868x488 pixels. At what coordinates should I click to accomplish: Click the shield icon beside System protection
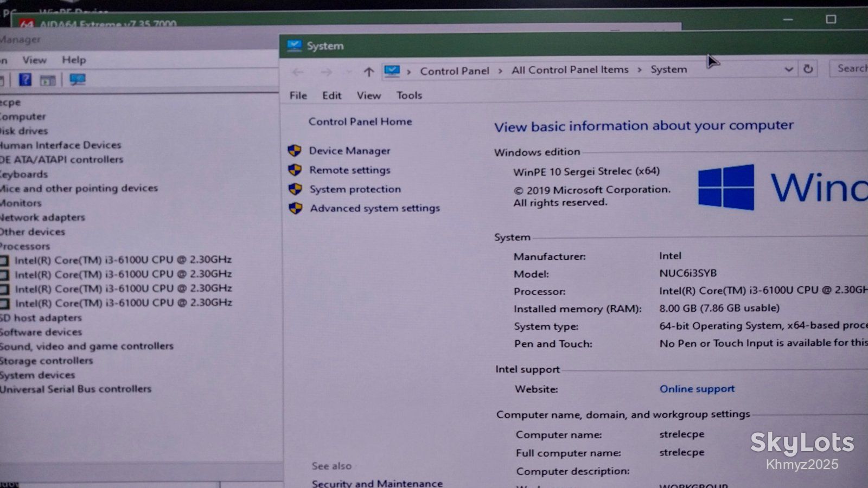tap(295, 189)
